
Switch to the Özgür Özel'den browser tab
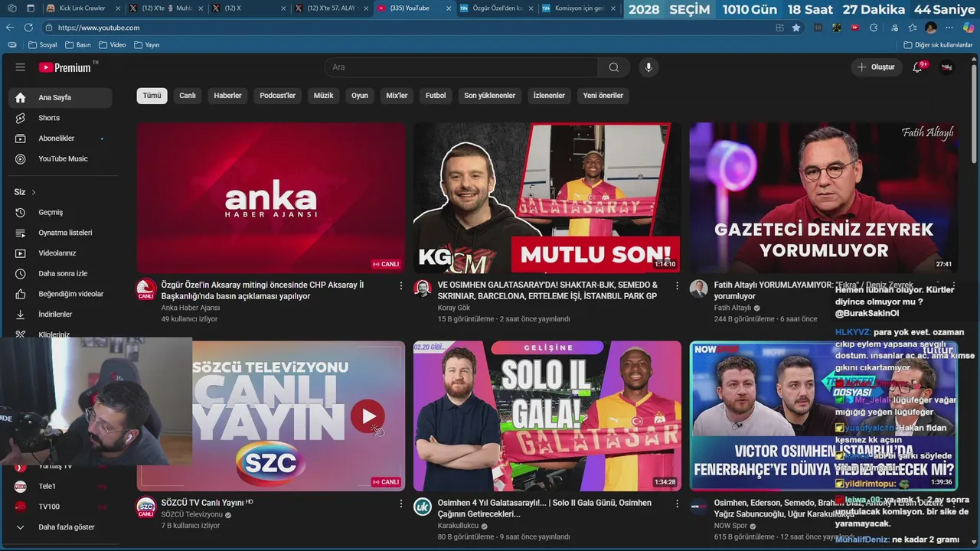click(496, 8)
